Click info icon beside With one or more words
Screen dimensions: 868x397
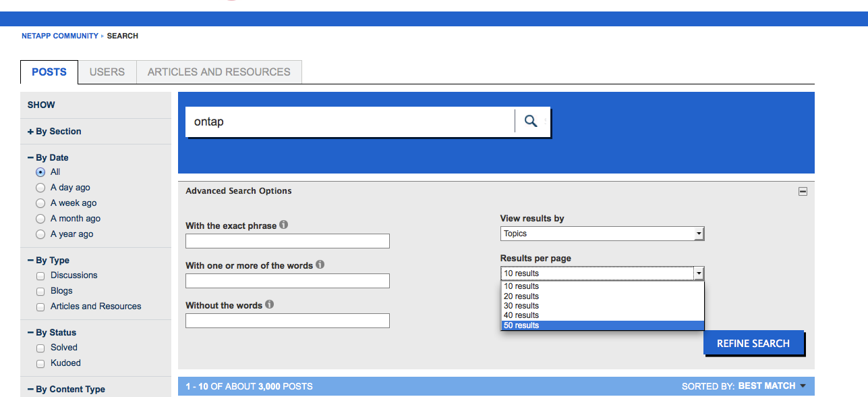click(320, 265)
